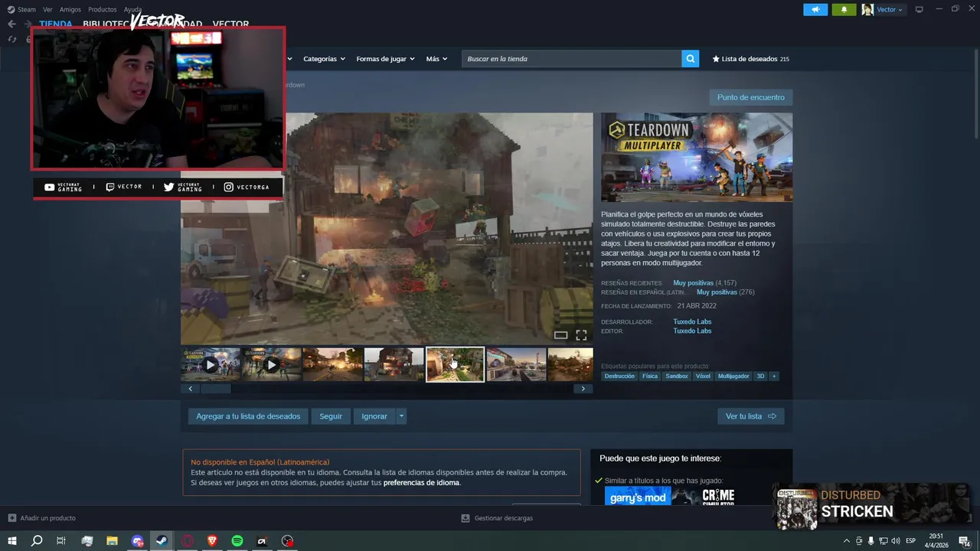Click the Física tag

coord(650,377)
